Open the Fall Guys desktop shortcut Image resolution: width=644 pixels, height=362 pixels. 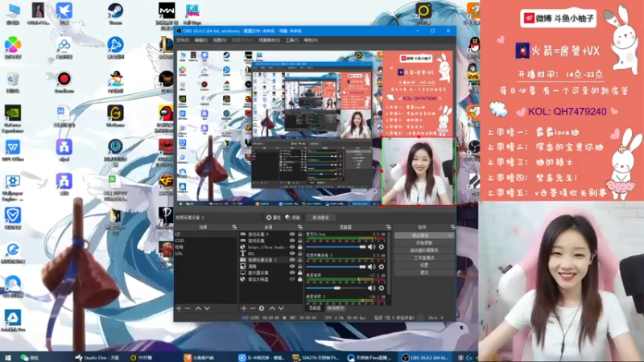pos(192,14)
